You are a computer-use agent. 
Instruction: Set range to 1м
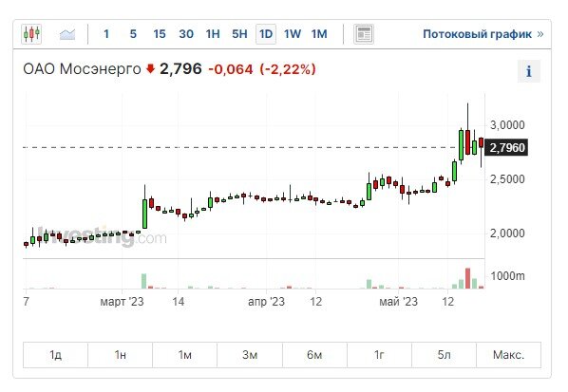click(x=185, y=355)
